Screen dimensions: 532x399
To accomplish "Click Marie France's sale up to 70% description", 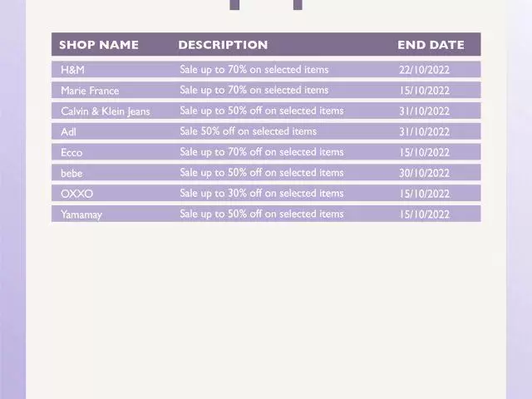I will click(254, 91).
